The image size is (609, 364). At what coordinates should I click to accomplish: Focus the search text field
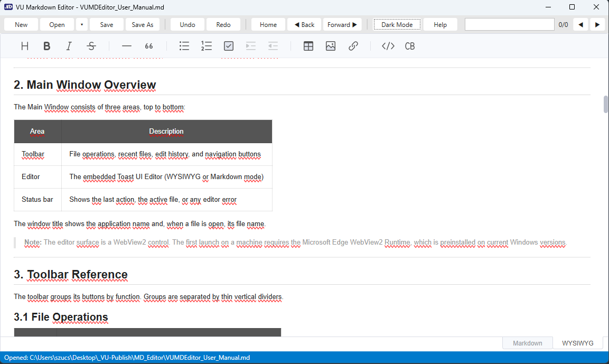(x=509, y=24)
